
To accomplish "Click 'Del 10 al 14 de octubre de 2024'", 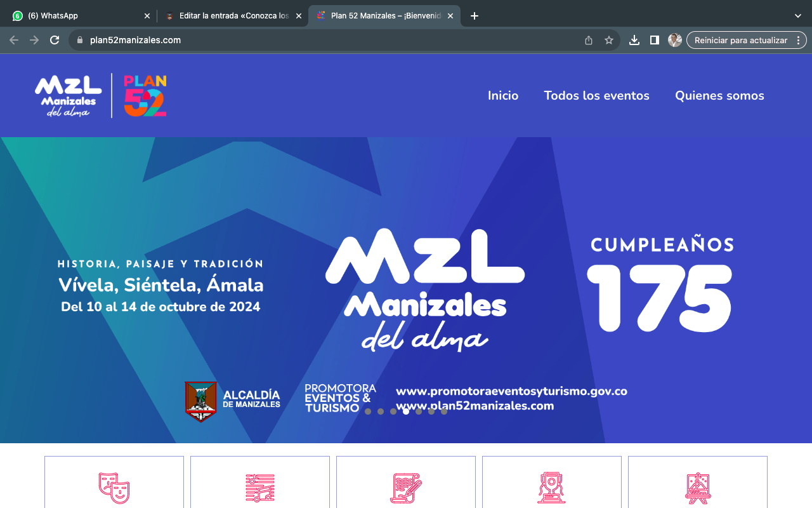I will [x=160, y=307].
